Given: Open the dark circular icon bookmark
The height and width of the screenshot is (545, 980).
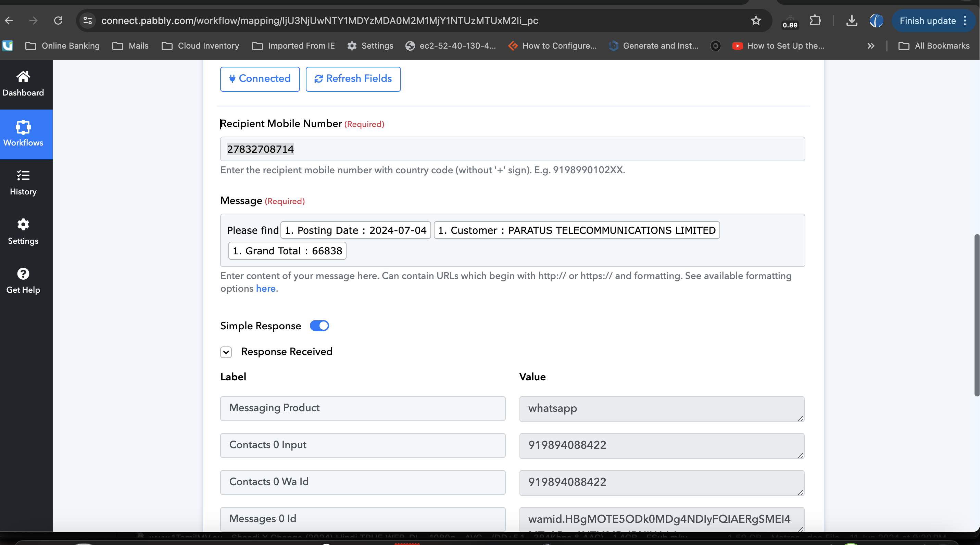Looking at the screenshot, I should [715, 46].
